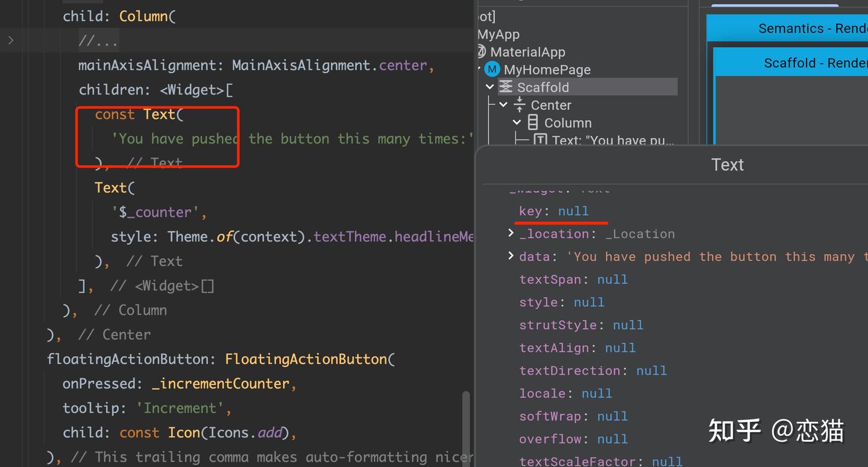Click the "Text" popup title
868x467 pixels.
point(728,165)
